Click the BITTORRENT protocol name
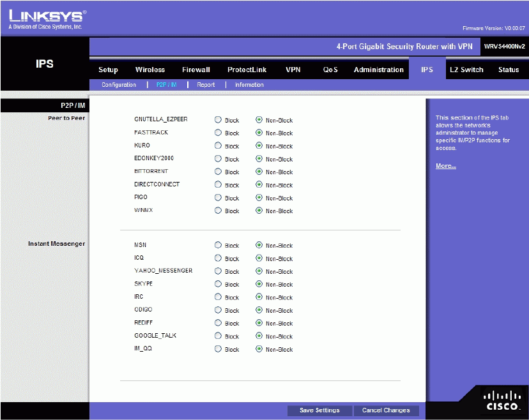 151,171
